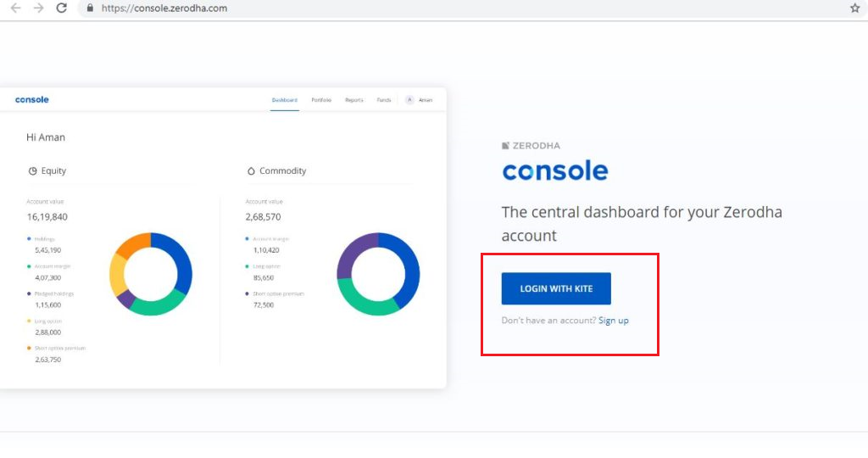Screen dimensions: 868x458
Task: Switch to the Dashboard tab
Action: [285, 100]
